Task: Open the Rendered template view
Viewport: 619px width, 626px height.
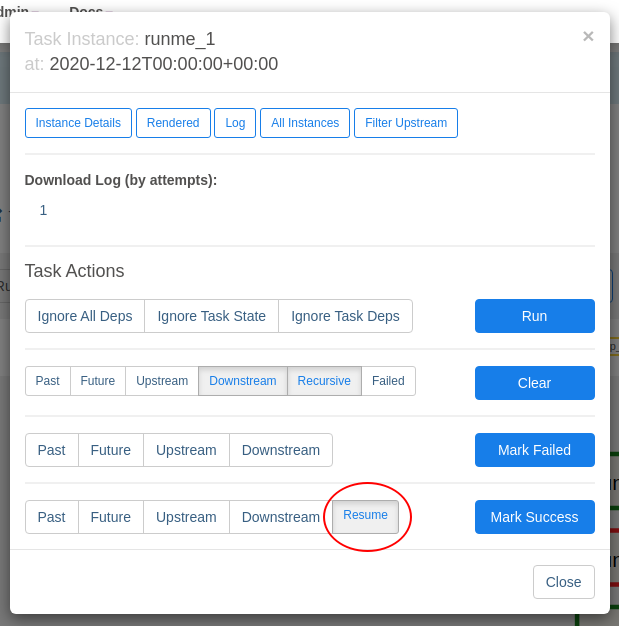Action: pyautogui.click(x=173, y=123)
